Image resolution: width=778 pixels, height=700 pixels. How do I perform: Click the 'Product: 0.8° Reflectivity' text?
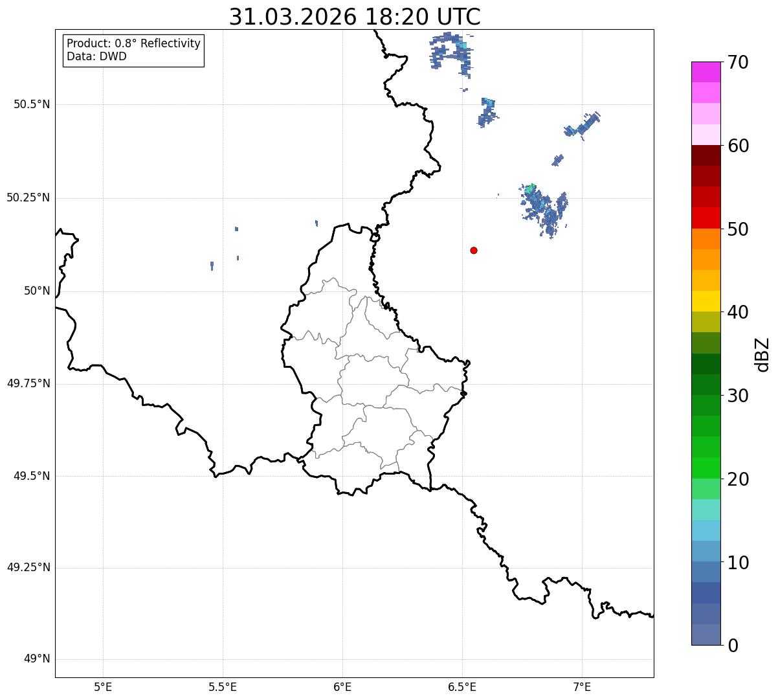pyautogui.click(x=134, y=43)
